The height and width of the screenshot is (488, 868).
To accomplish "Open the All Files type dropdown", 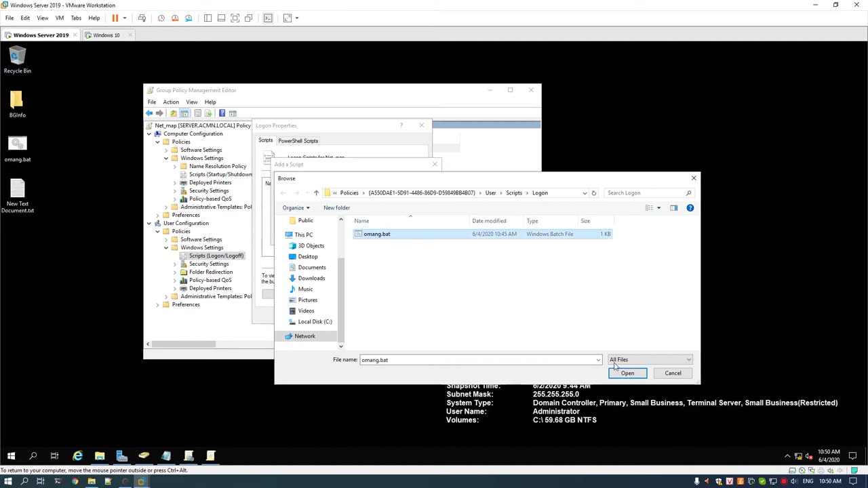I will (x=650, y=360).
